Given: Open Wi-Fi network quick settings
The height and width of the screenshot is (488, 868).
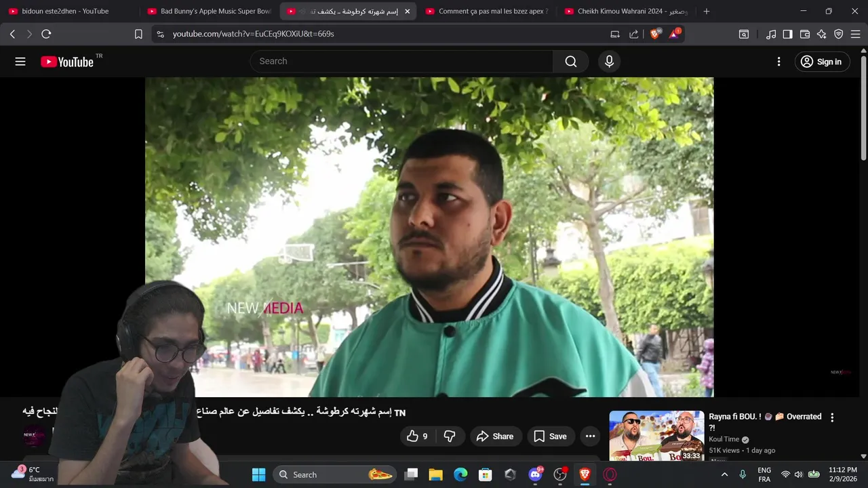Looking at the screenshot, I should click(785, 474).
